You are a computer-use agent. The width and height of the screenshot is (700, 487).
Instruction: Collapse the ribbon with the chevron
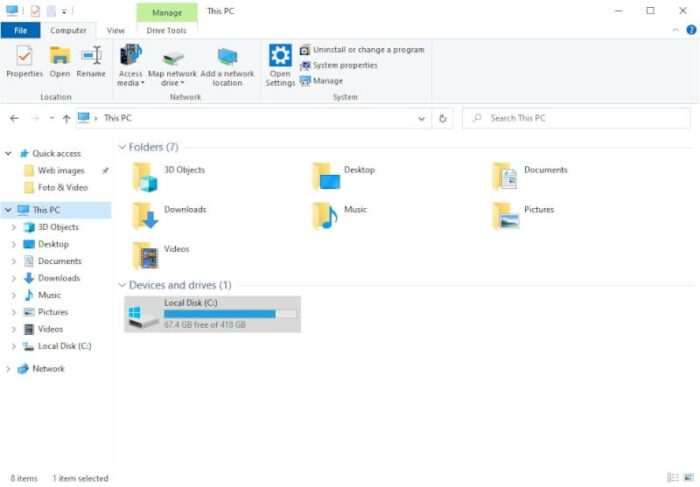[675, 30]
